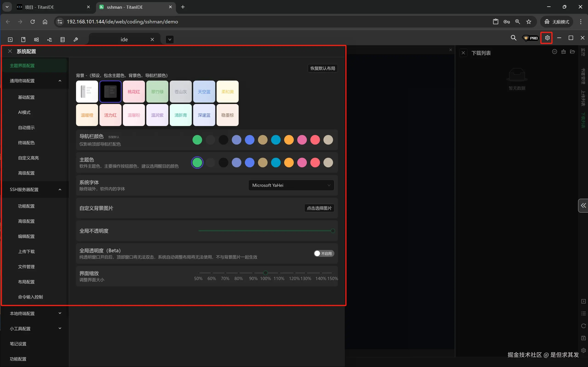Viewport: 588px width, 367px height.
Task: Choose the 天空蓝 background preset
Action: [204, 92]
